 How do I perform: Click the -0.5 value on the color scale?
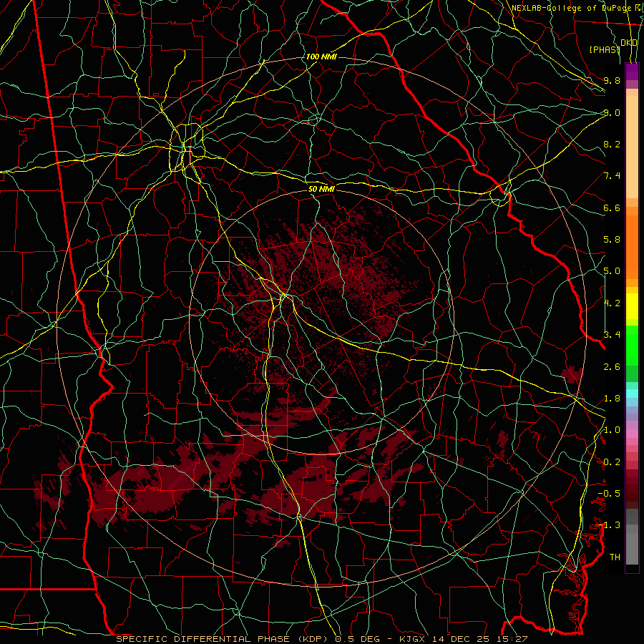[x=609, y=494]
